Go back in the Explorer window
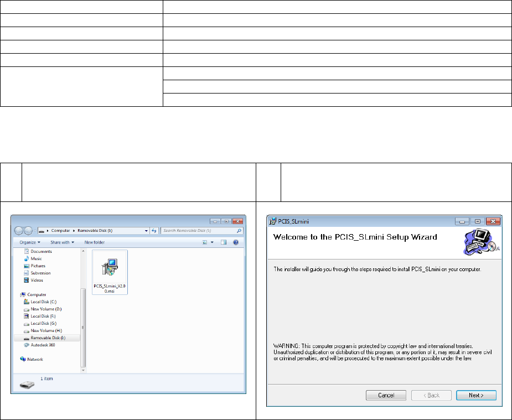Screen dimensions: 512x420 coord(19,231)
